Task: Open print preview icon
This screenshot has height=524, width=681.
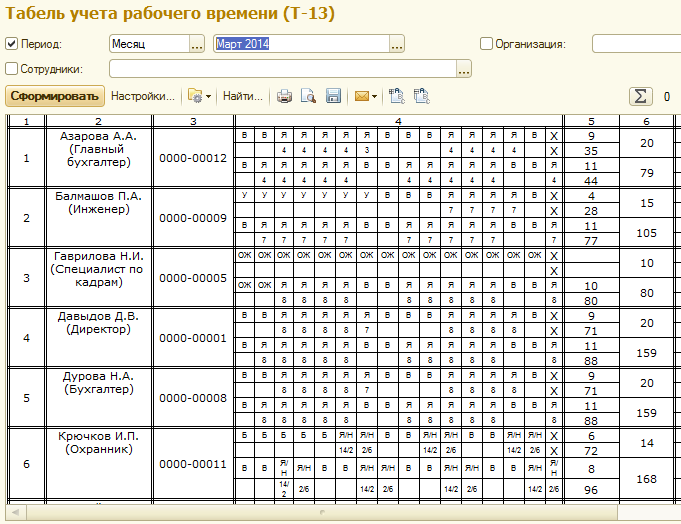Action: click(308, 97)
